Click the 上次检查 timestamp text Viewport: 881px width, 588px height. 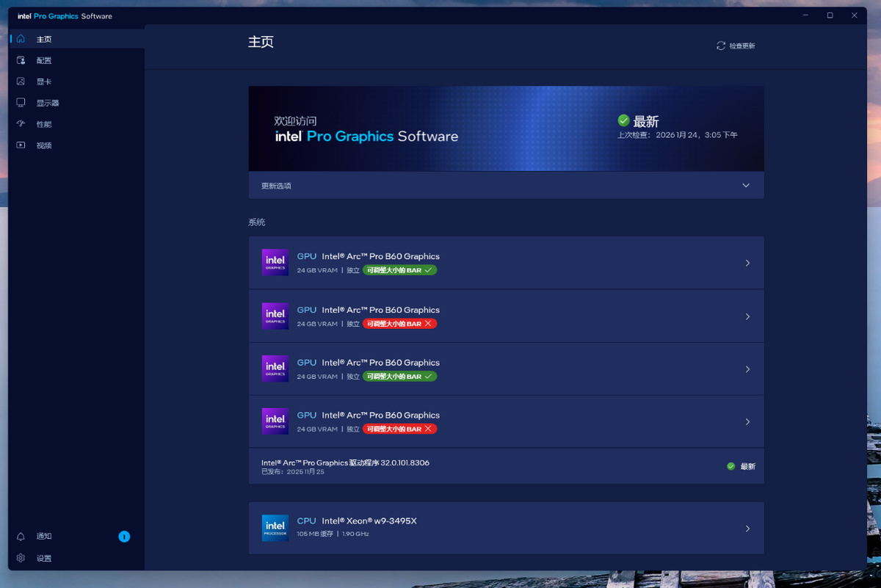(x=677, y=135)
